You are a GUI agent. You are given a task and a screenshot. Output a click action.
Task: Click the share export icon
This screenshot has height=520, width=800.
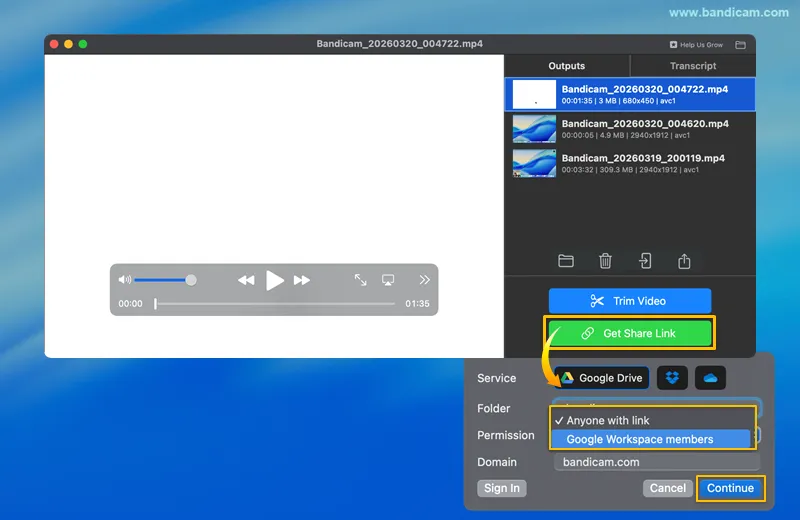click(684, 261)
